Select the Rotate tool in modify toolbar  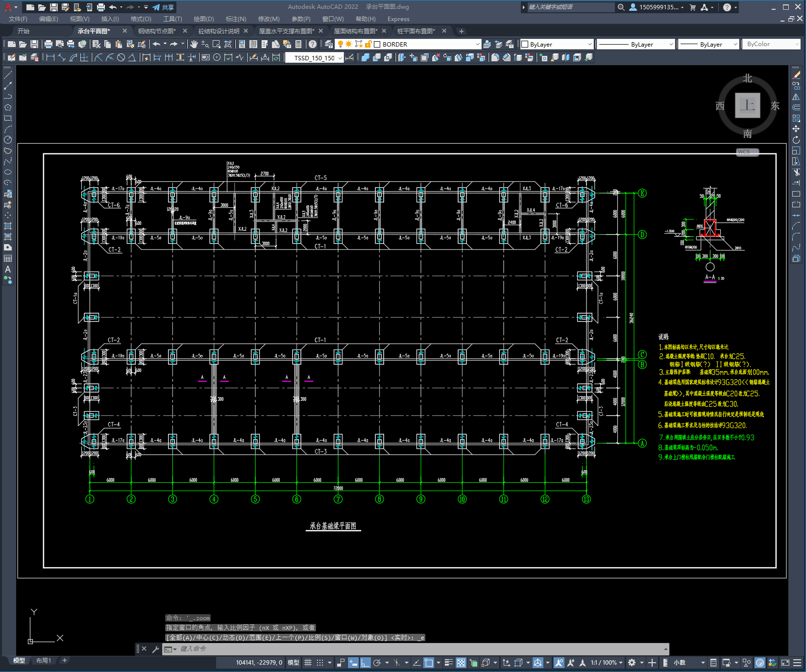(x=796, y=140)
